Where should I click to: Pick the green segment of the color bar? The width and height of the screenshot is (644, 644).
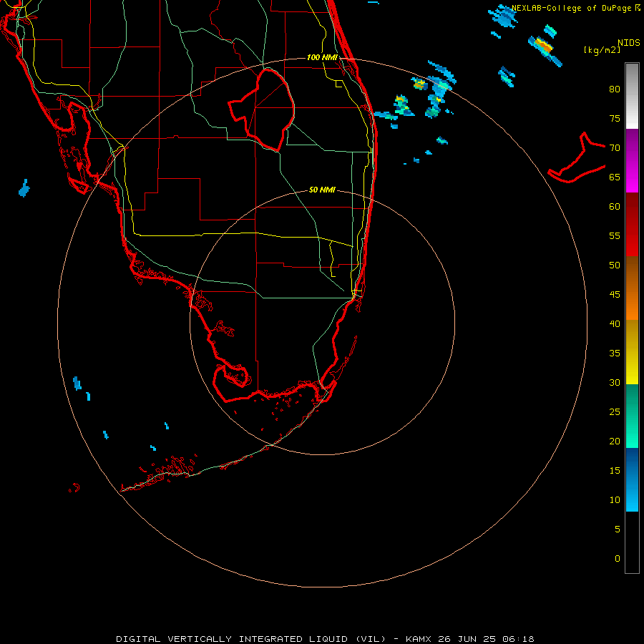tap(632, 416)
